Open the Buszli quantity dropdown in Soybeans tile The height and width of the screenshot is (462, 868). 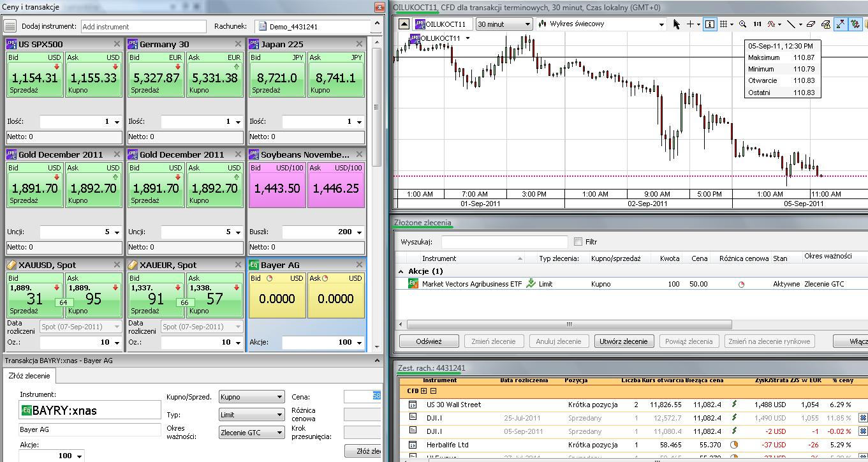[360, 232]
